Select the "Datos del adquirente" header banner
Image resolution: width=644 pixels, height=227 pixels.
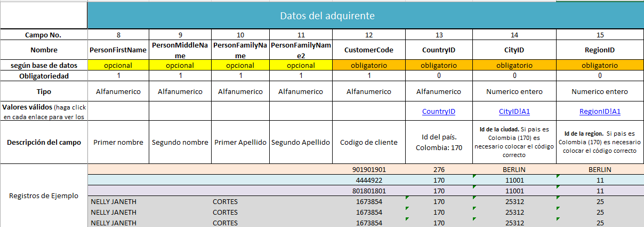[327, 15]
